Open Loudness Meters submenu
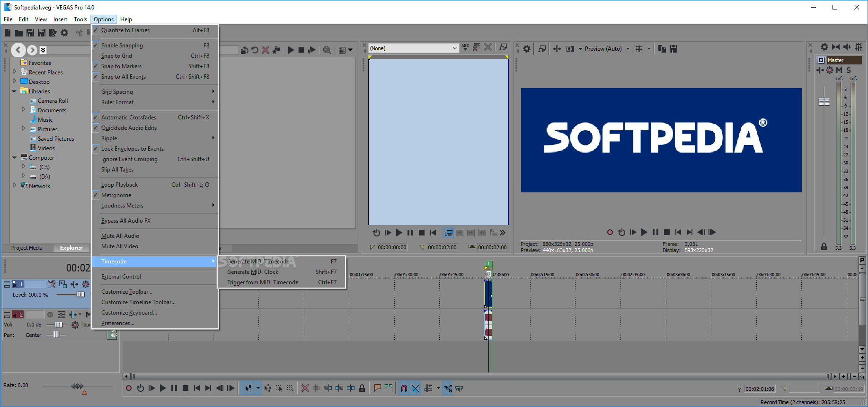This screenshot has height=407, width=868. [x=155, y=206]
